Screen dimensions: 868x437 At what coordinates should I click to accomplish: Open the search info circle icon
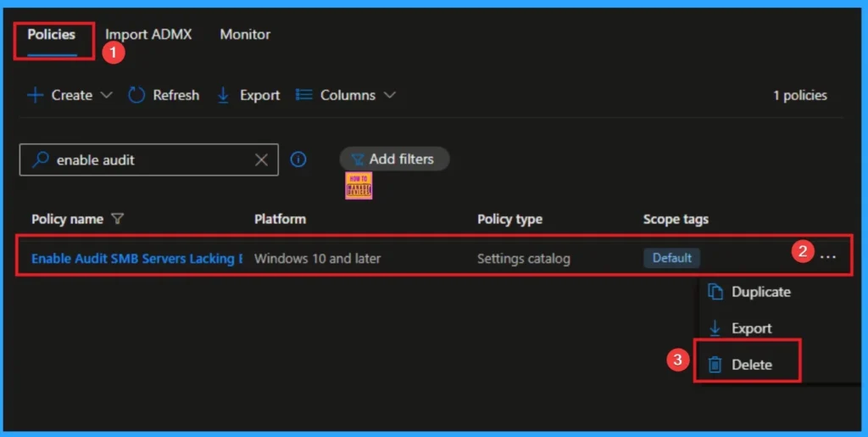coord(298,160)
